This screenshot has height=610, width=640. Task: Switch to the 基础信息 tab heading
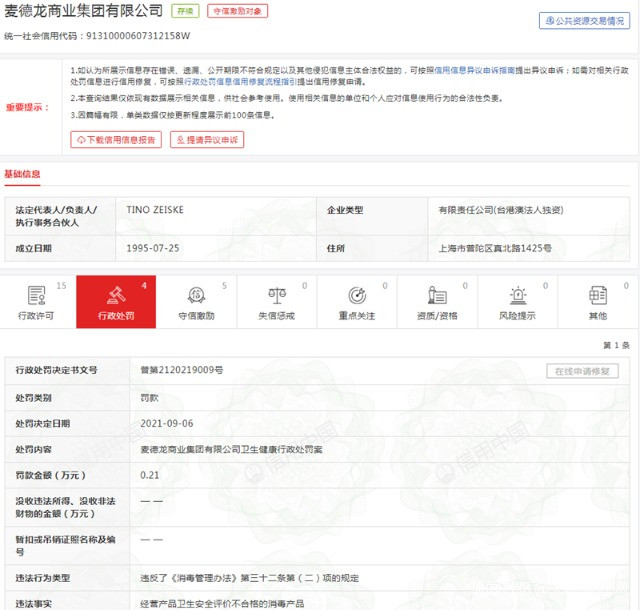[22, 173]
